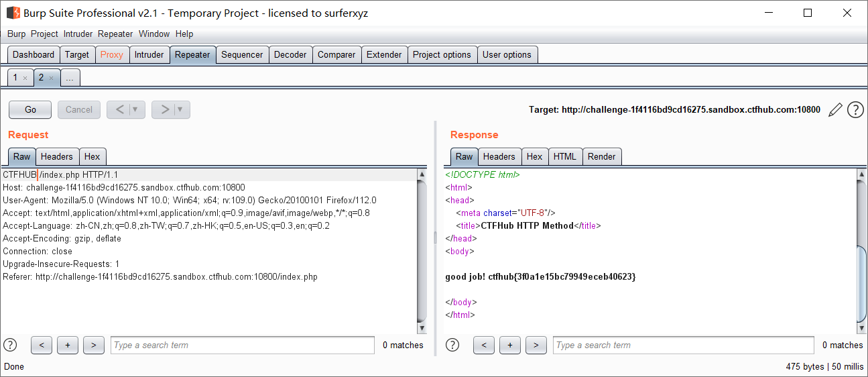This screenshot has width=868, height=377.
Task: Focus the response search term field
Action: click(x=684, y=345)
